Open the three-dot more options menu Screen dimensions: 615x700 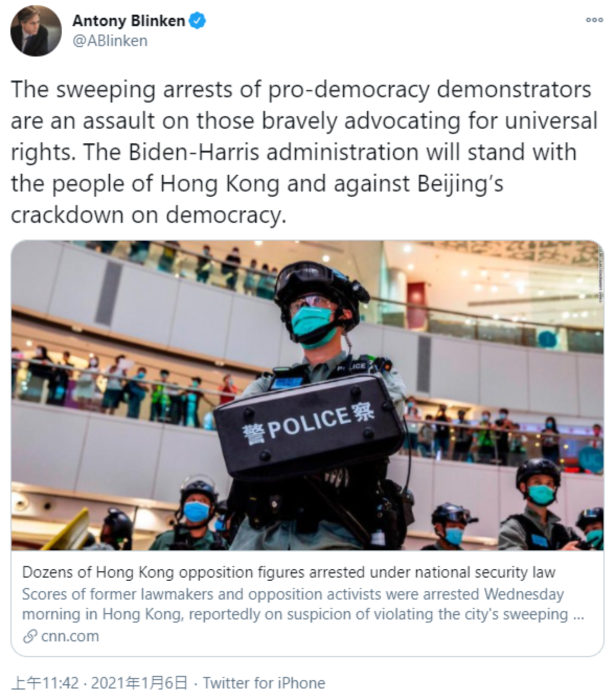594,20
